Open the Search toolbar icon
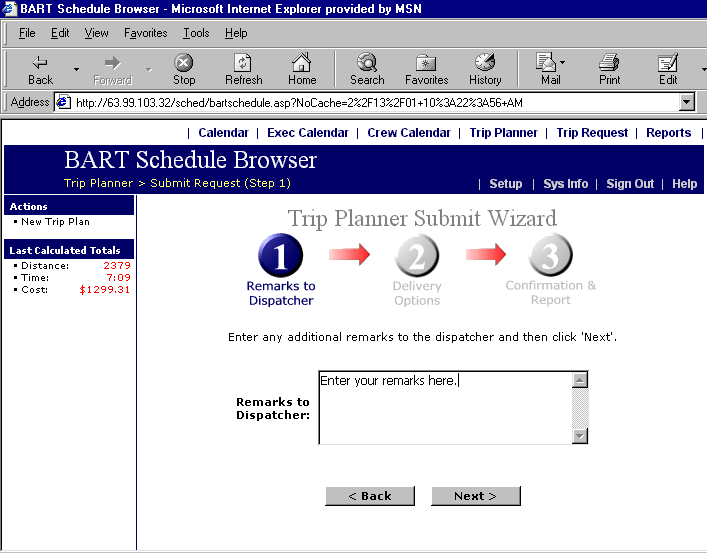 coord(367,62)
